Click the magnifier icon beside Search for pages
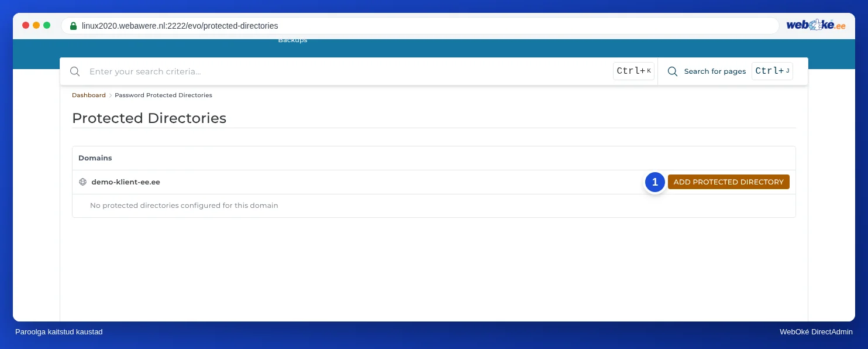 [673, 71]
